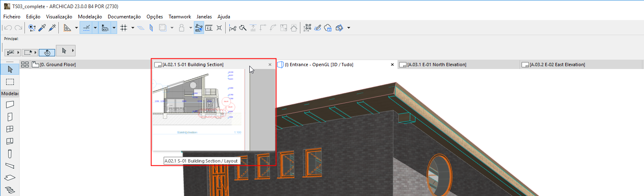Viewport: 644px width, 196px height.
Task: Open the dropdown next to Suspend Groups
Action: 191,28
